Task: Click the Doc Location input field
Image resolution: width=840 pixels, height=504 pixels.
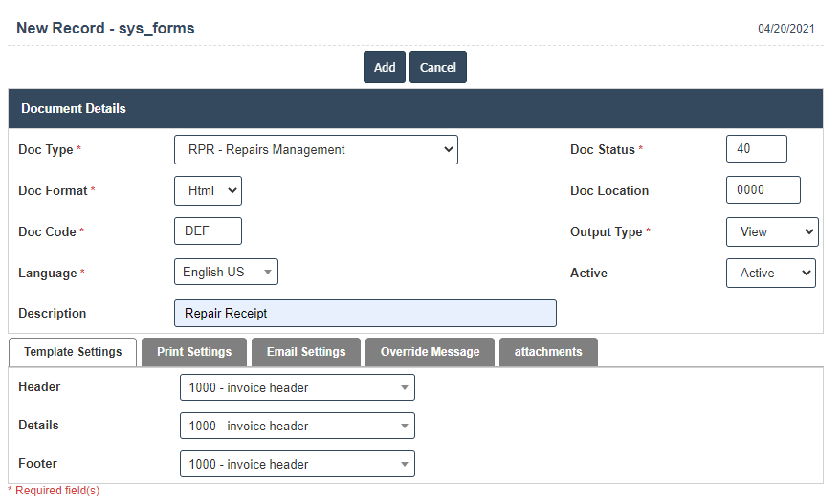Action: point(763,190)
